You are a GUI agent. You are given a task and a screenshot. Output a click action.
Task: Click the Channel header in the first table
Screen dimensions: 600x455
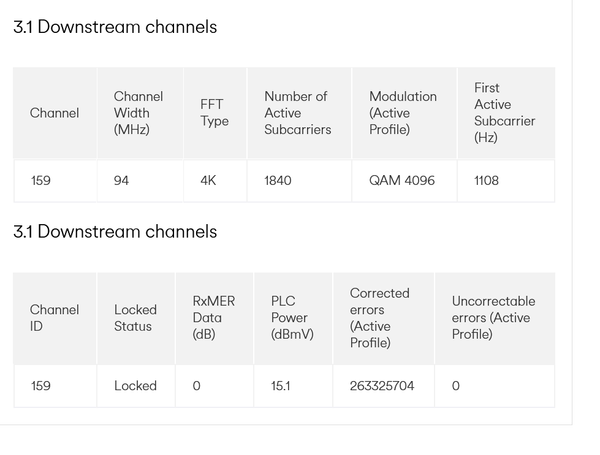pyautogui.click(x=54, y=113)
